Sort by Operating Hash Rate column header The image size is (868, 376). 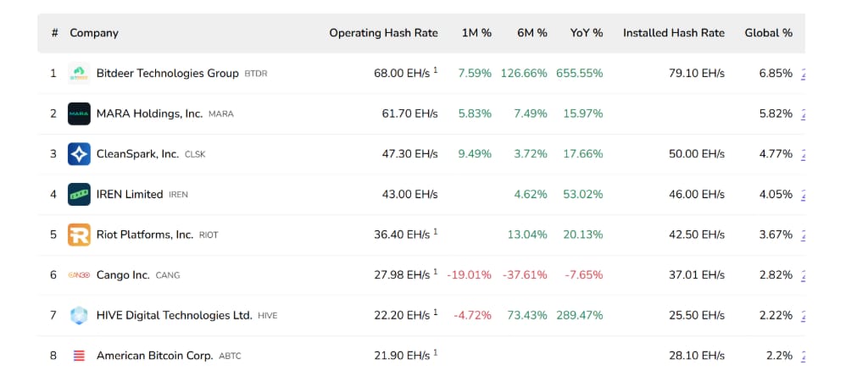[x=383, y=33]
